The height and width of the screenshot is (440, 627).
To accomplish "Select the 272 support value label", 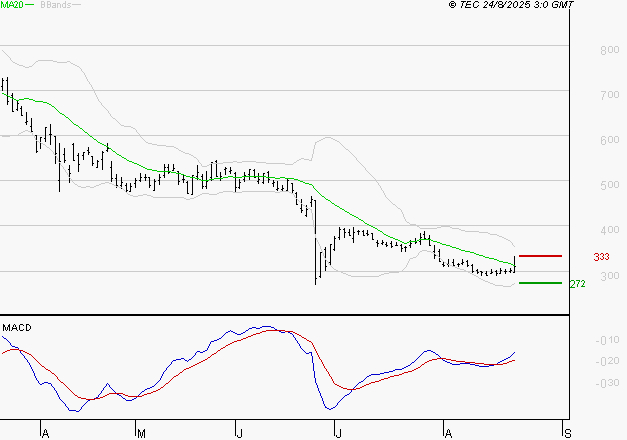I will [577, 284].
